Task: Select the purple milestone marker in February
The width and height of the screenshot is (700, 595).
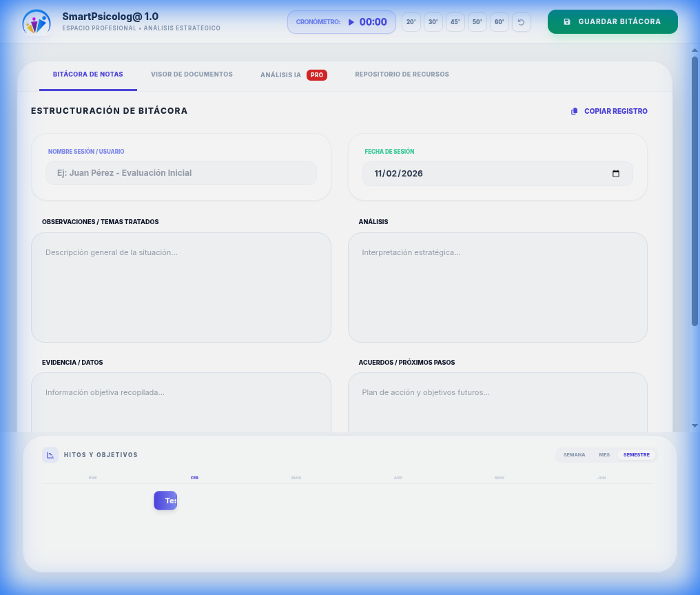Action: coord(165,501)
